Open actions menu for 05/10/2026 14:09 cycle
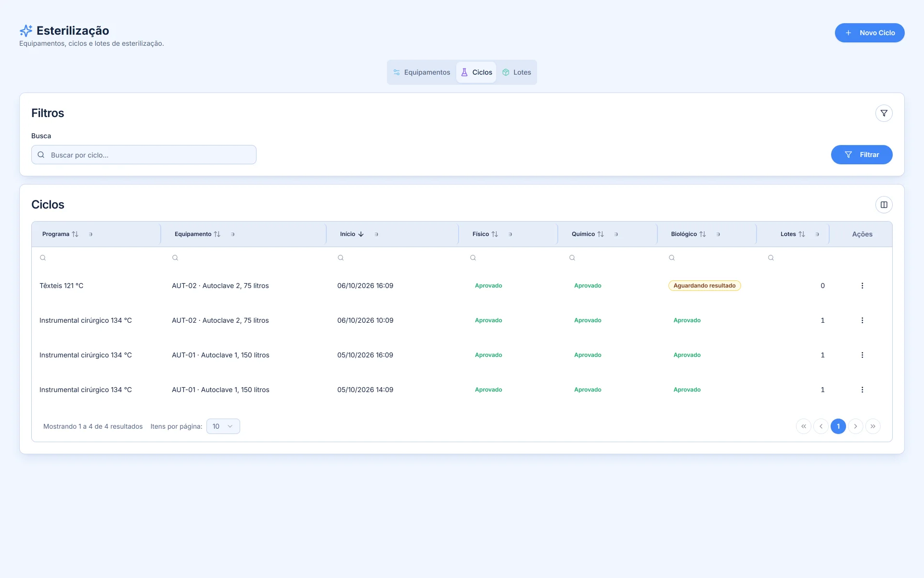Image resolution: width=924 pixels, height=578 pixels. point(862,390)
